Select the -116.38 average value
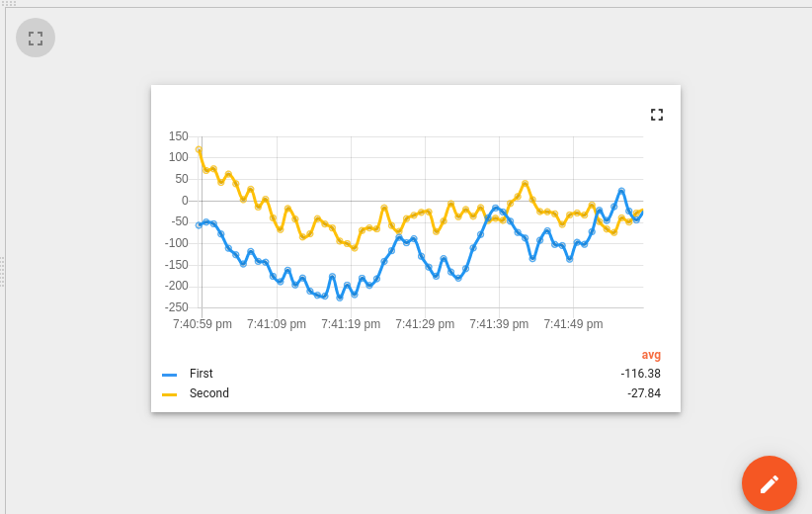 640,374
